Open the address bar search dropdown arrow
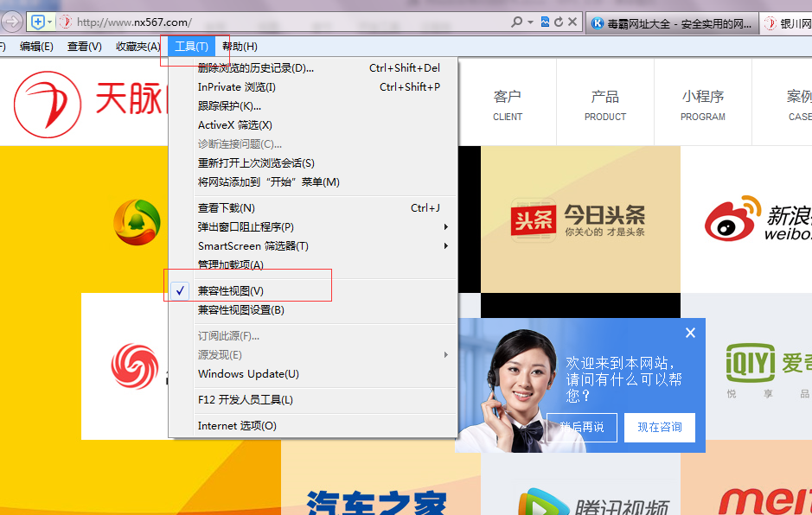This screenshot has height=515, width=812. point(528,22)
